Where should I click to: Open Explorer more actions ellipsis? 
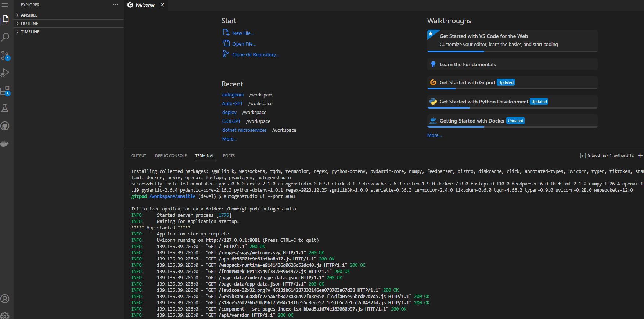[115, 5]
